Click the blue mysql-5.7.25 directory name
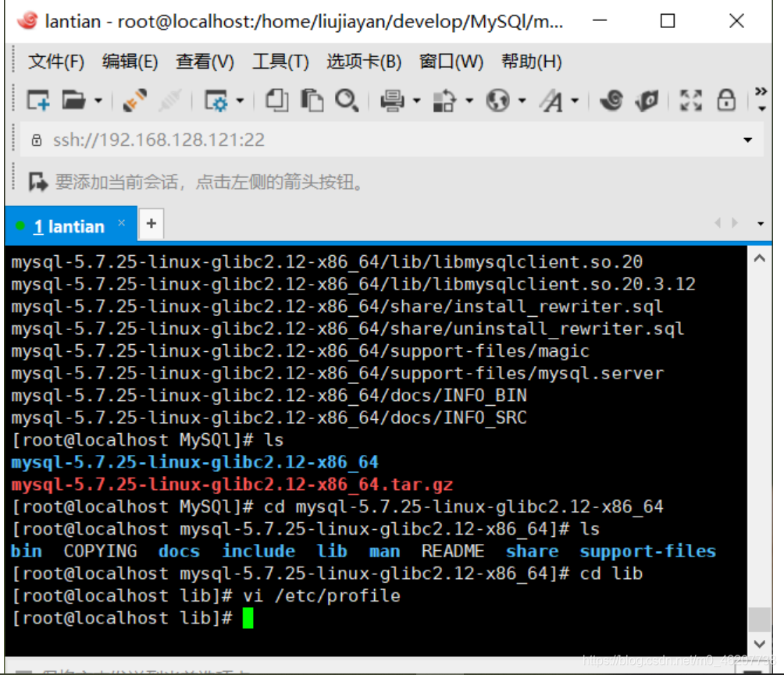 tap(195, 462)
